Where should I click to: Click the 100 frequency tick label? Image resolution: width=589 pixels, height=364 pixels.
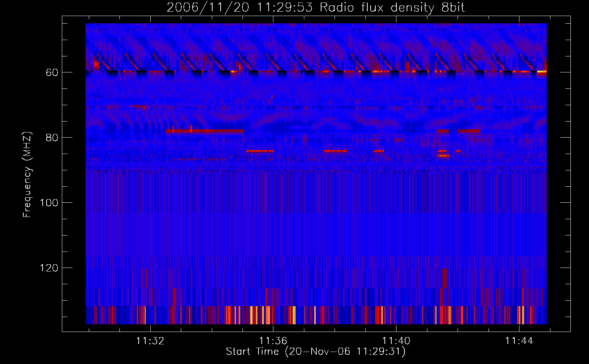49,203
